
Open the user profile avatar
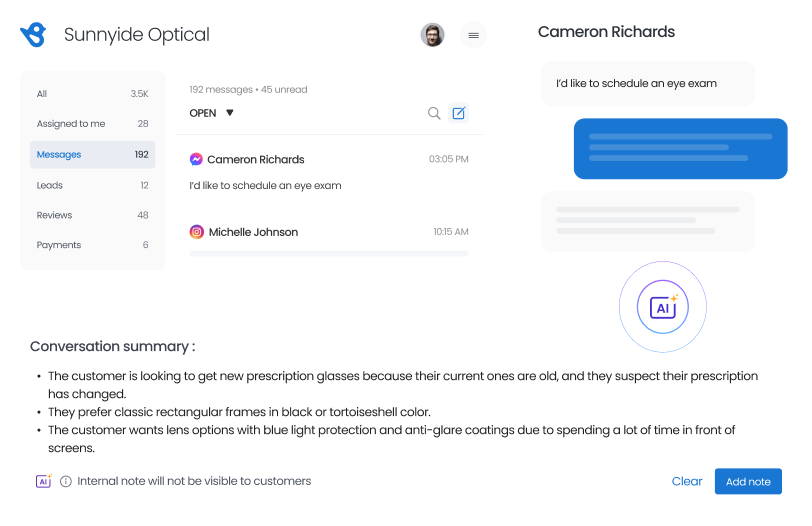[432, 35]
